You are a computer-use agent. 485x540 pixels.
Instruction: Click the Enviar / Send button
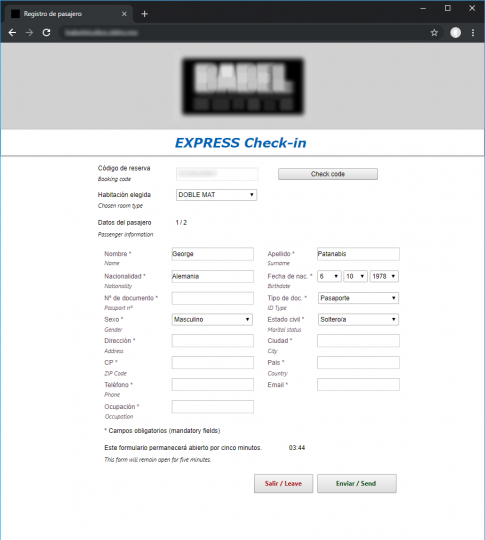[x=357, y=484]
